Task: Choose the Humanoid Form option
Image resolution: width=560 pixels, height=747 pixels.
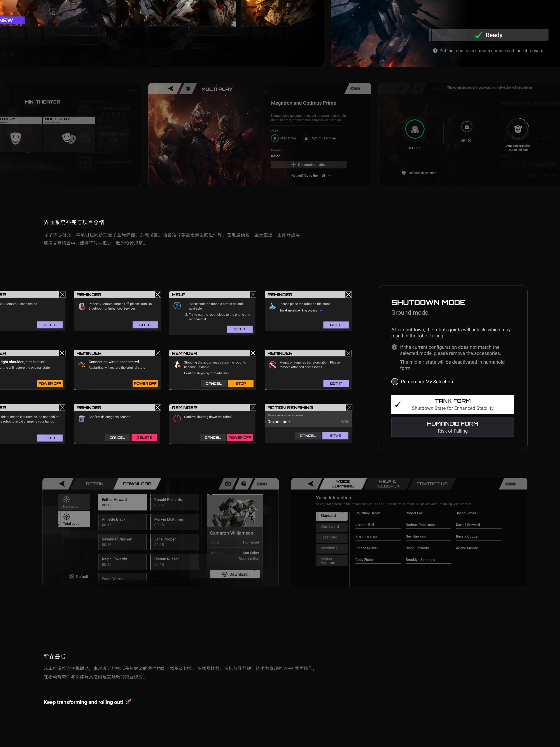Action: [x=452, y=427]
